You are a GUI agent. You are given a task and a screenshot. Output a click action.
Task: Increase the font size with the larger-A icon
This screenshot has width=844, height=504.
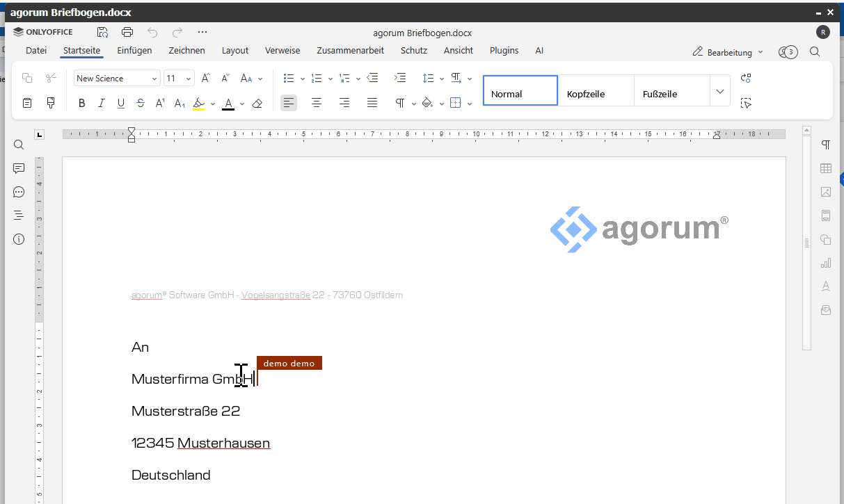[206, 79]
